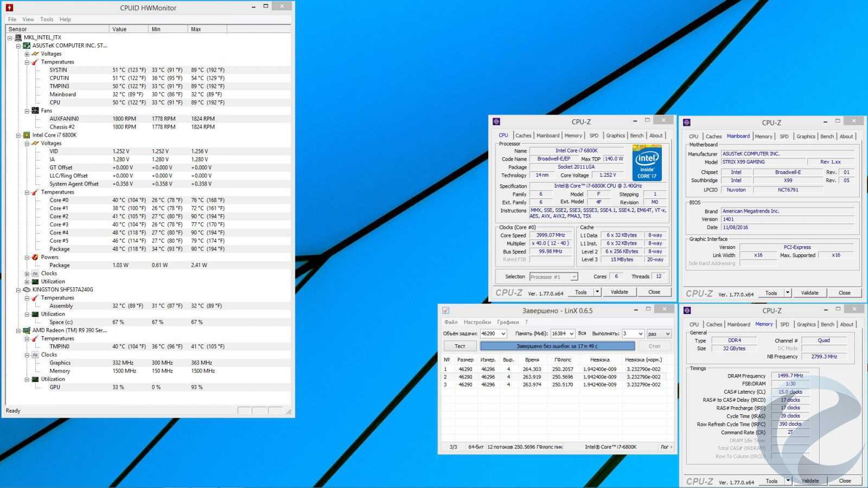868x488 pixels.
Task: Switch to the Caches tab in CPU-Z CPU window
Action: click(523, 136)
